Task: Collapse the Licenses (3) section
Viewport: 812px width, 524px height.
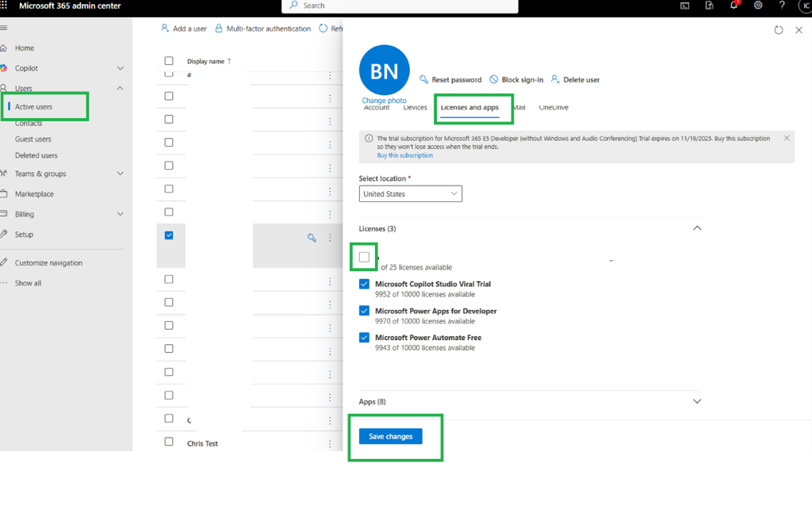Action: click(697, 228)
